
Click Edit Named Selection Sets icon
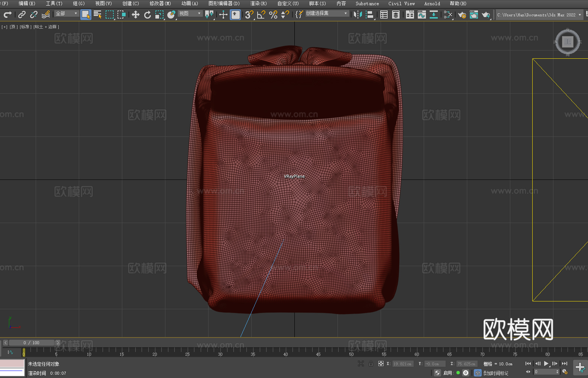(x=299, y=14)
